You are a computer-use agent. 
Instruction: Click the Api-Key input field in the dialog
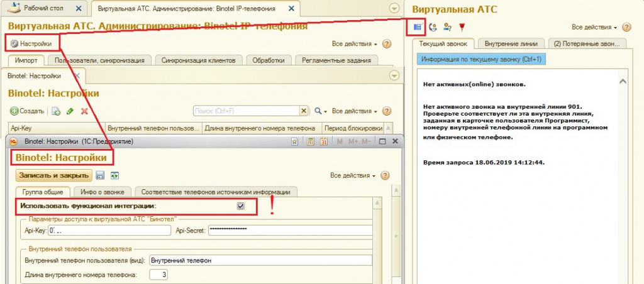(x=109, y=231)
